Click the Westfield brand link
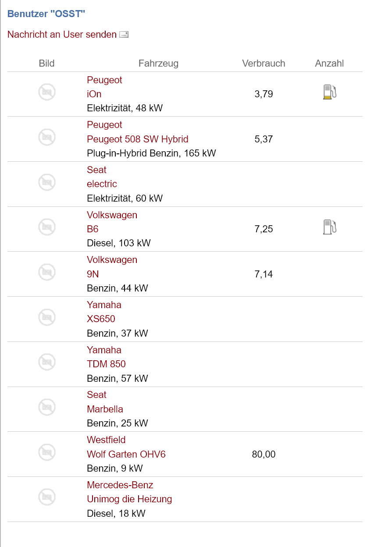The image size is (392, 547). coord(106,440)
